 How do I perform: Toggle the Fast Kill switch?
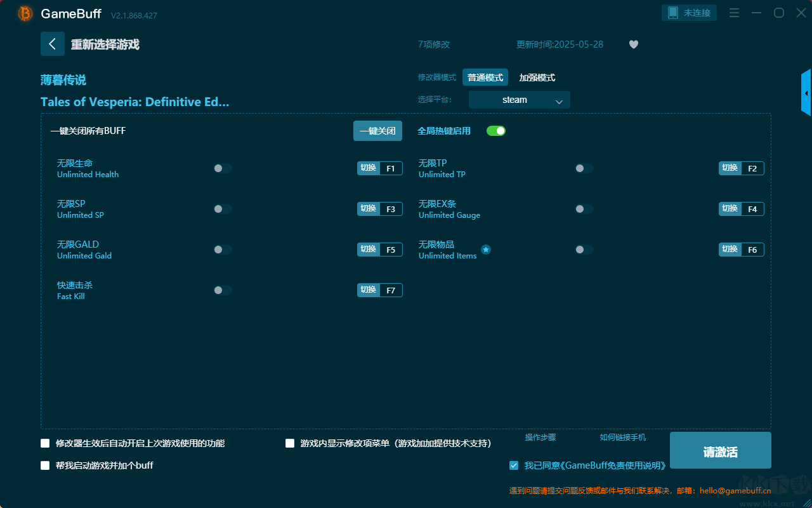[x=223, y=290]
